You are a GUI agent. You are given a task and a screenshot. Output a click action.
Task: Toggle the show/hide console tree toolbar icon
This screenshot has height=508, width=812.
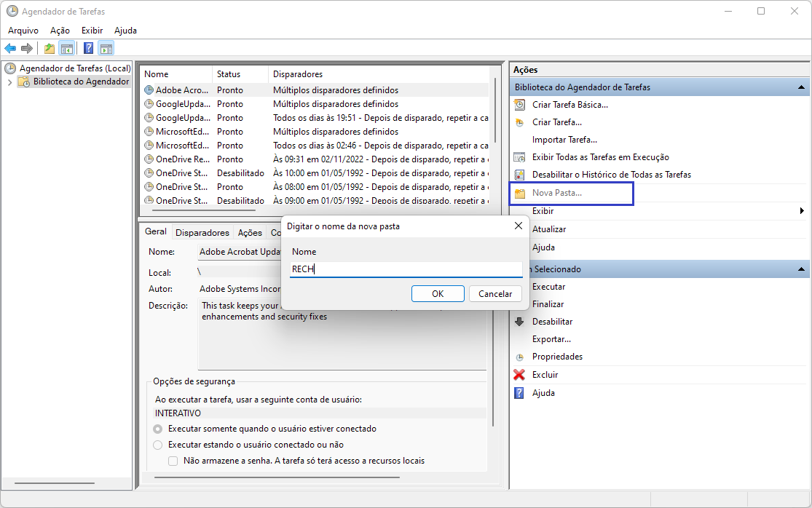coord(67,49)
